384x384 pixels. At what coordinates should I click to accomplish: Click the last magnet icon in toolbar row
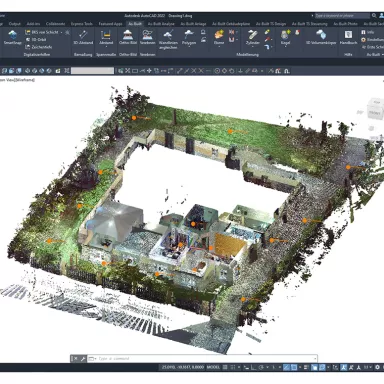point(287,71)
